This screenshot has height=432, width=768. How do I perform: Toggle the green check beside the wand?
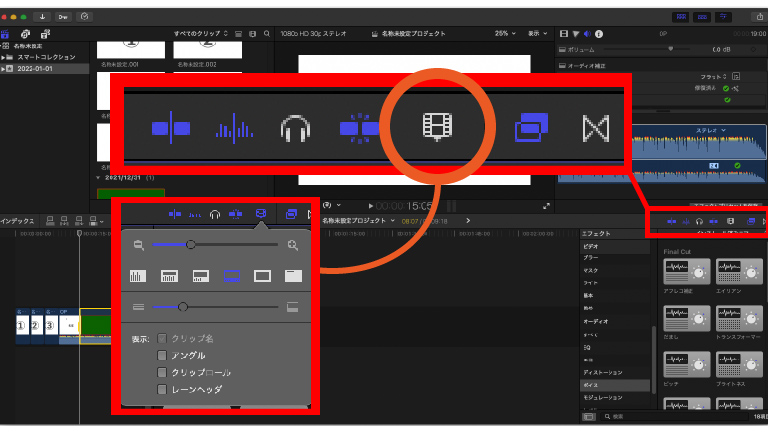pos(726,89)
